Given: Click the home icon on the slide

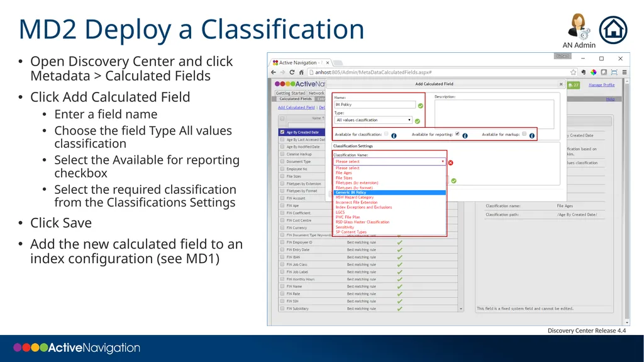Looking at the screenshot, I should 613,30.
